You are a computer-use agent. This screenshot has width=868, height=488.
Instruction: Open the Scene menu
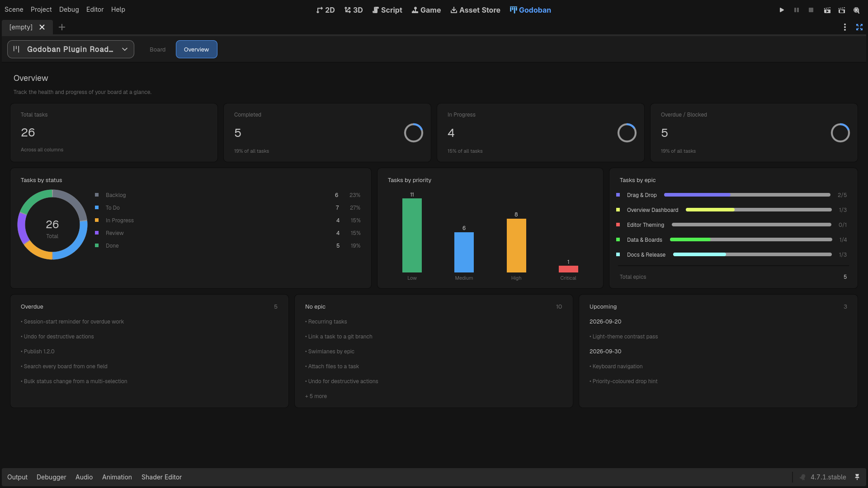[x=14, y=9]
